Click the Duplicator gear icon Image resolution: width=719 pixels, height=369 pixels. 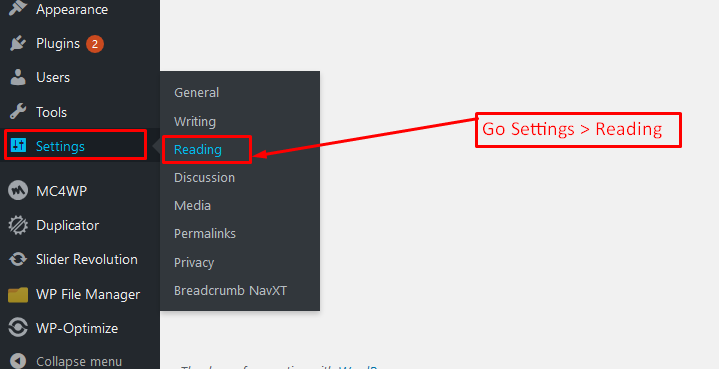click(18, 225)
